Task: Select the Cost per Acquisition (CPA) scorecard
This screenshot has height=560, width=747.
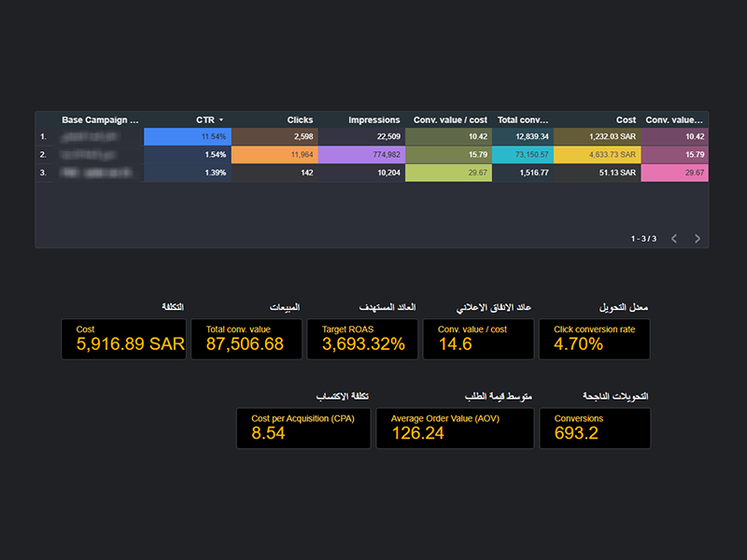Action: (303, 428)
